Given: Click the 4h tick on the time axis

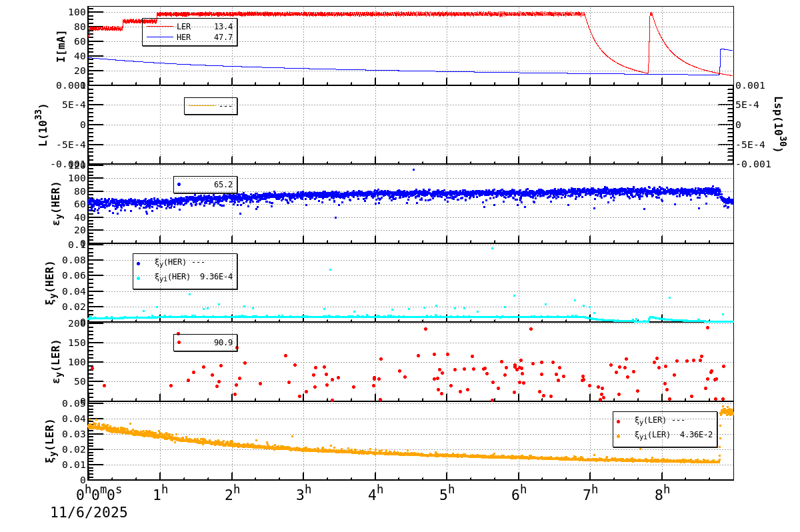Looking at the screenshot, I should pyautogui.click(x=376, y=494).
